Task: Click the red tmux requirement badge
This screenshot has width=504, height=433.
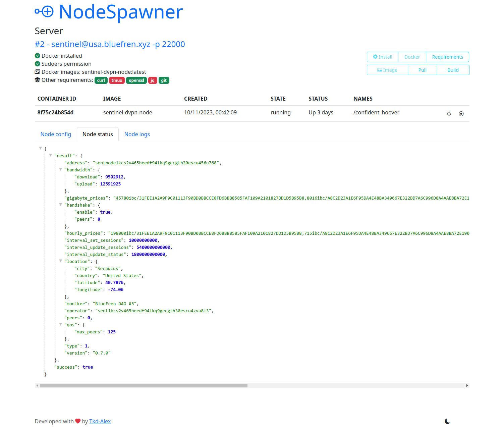Action: coord(117,80)
